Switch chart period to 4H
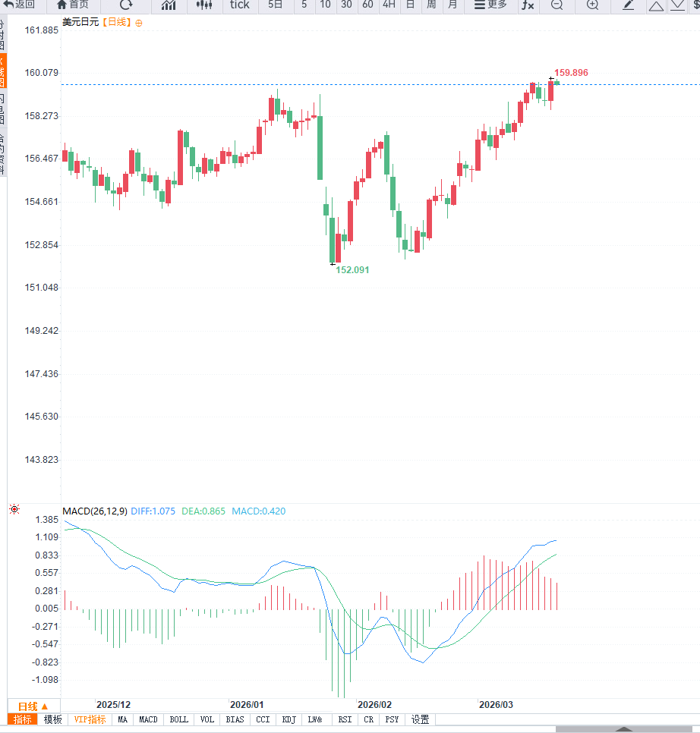700x733 pixels. pos(389,5)
